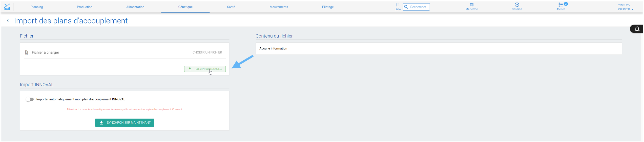Click the search magnifier icon
Image resolution: width=644 pixels, height=142 pixels.
(406, 7)
